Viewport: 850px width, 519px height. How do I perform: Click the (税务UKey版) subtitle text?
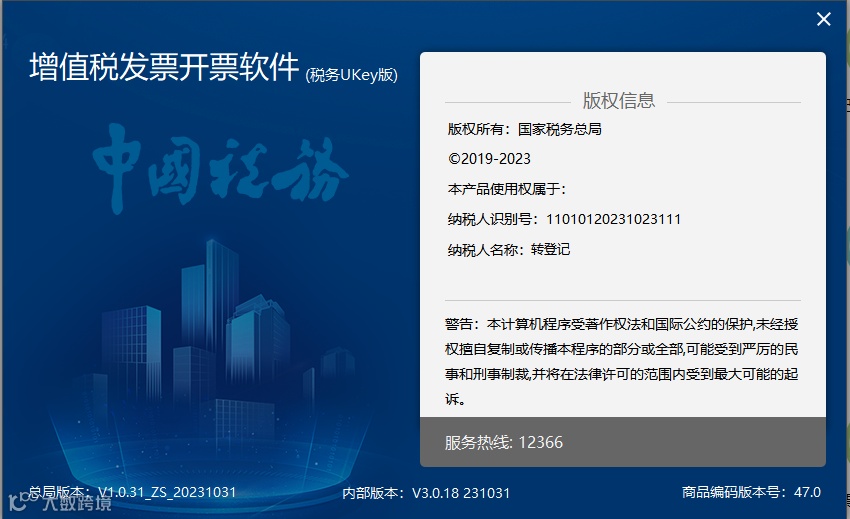(352, 75)
